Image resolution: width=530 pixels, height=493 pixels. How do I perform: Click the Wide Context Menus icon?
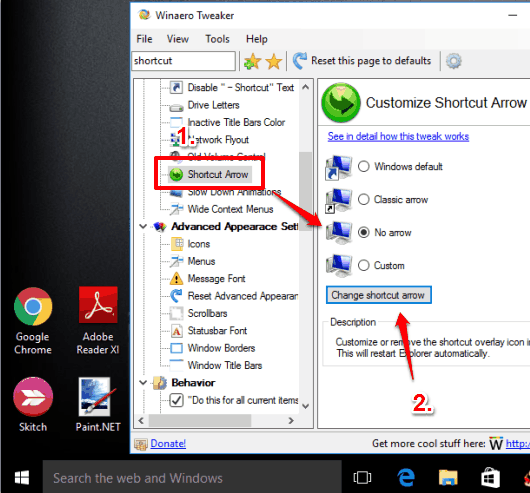(x=176, y=209)
